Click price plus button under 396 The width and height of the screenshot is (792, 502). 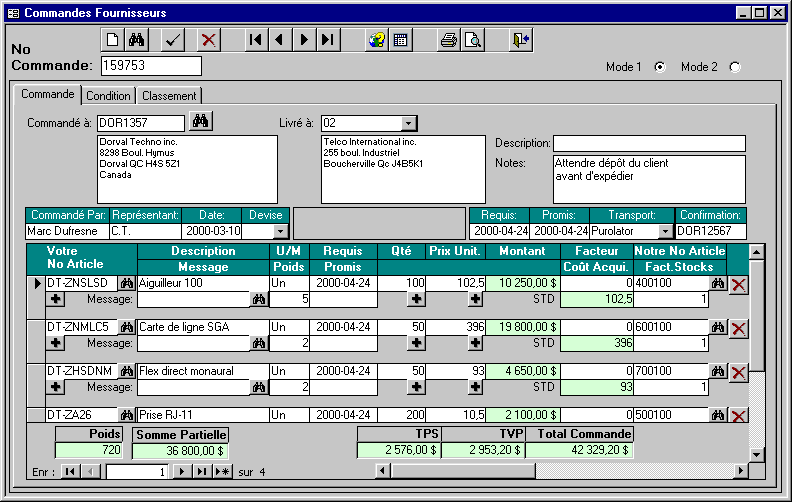click(475, 343)
